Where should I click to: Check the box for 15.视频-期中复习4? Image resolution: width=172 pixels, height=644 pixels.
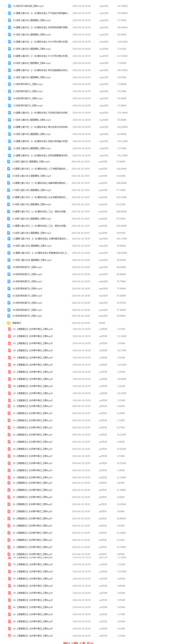tap(5, 106)
